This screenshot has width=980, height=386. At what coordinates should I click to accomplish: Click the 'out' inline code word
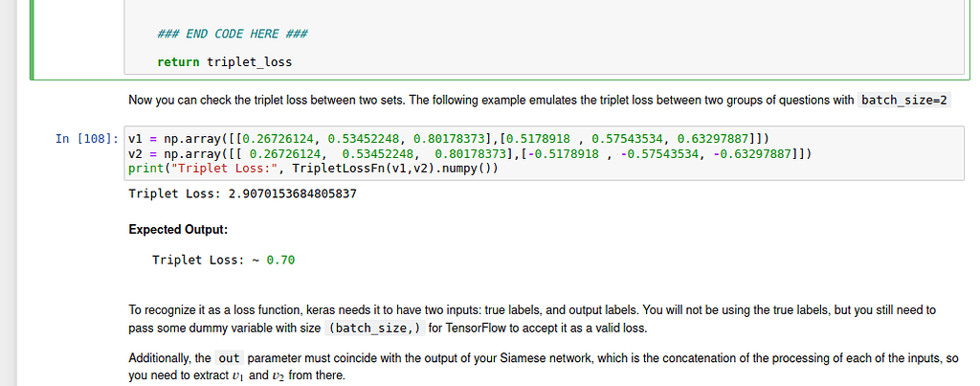click(229, 358)
